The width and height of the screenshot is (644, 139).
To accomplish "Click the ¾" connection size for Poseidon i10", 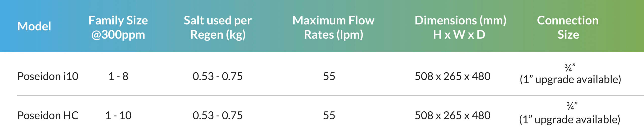I will pos(570,68).
